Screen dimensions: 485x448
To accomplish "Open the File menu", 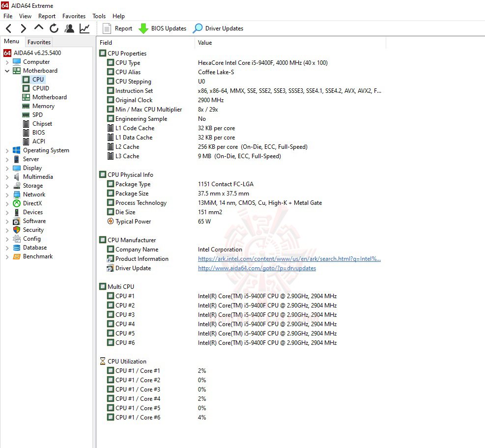I will pyautogui.click(x=8, y=16).
